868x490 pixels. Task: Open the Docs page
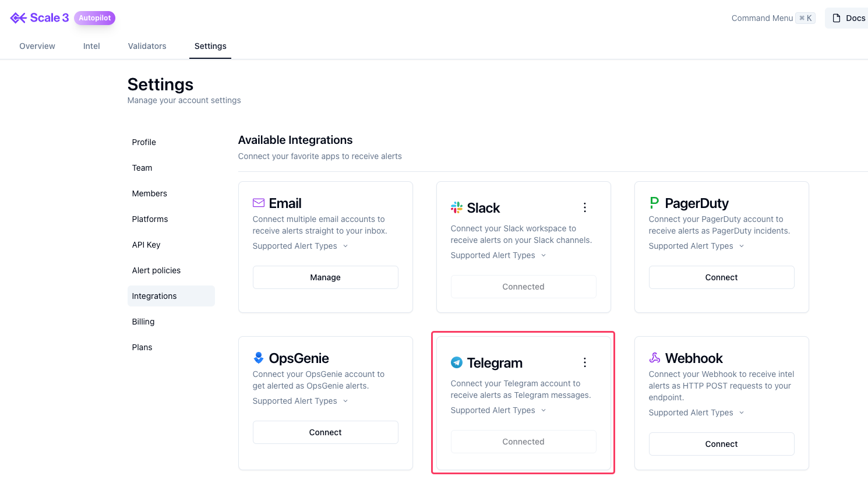(x=848, y=18)
